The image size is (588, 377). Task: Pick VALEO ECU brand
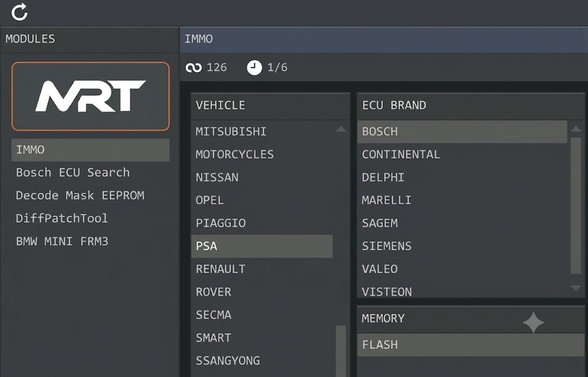(462, 269)
